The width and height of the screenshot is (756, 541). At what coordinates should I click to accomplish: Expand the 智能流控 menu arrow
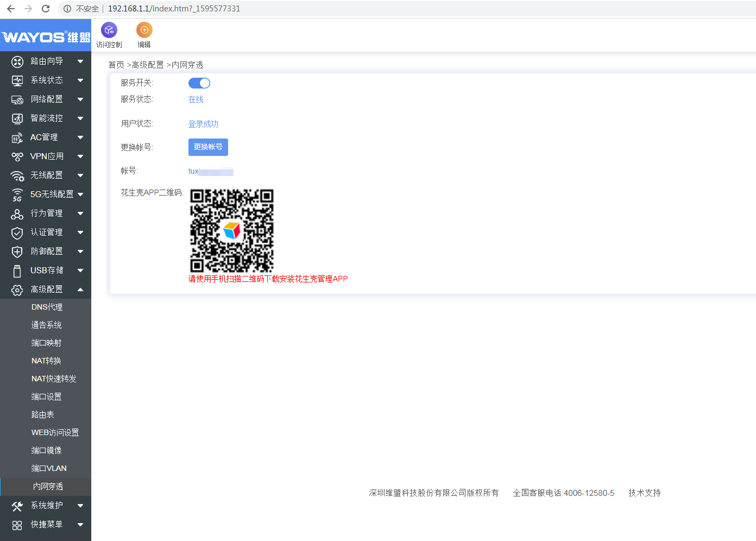tap(80, 118)
